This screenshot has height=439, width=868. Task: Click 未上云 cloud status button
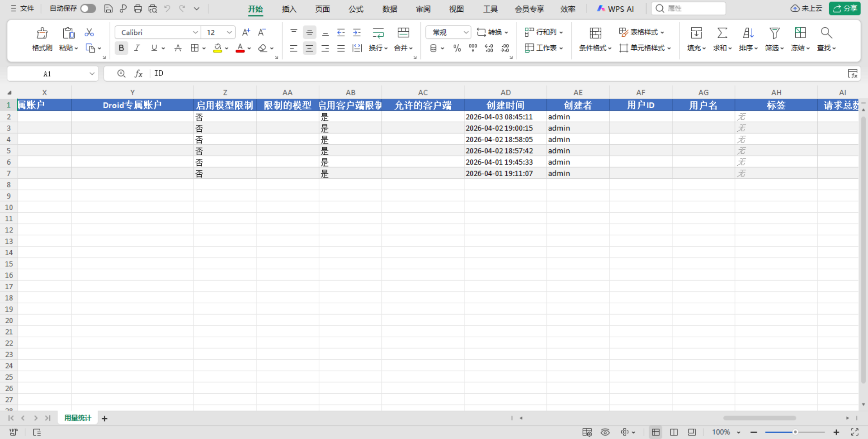click(806, 9)
